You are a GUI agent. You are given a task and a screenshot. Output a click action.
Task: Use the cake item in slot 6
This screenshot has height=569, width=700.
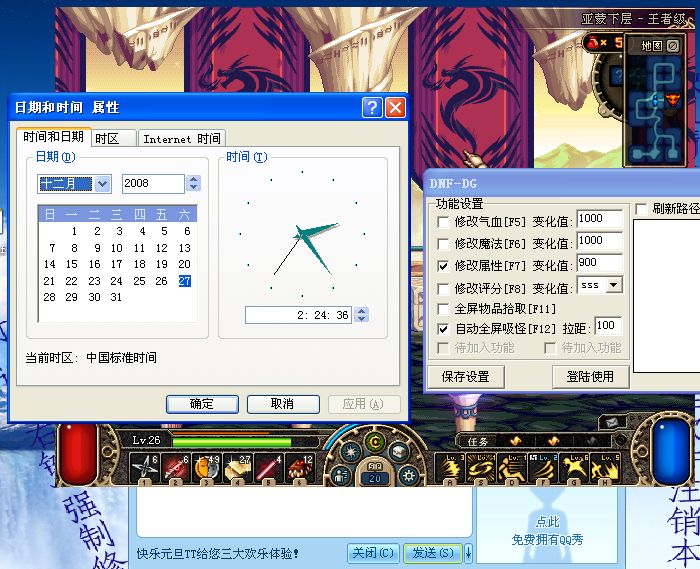click(300, 467)
